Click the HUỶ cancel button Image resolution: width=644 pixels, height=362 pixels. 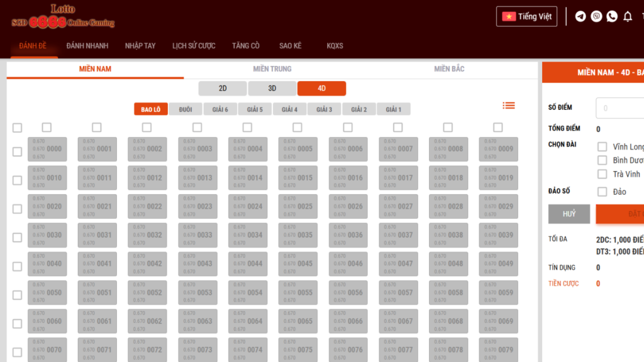(x=569, y=214)
